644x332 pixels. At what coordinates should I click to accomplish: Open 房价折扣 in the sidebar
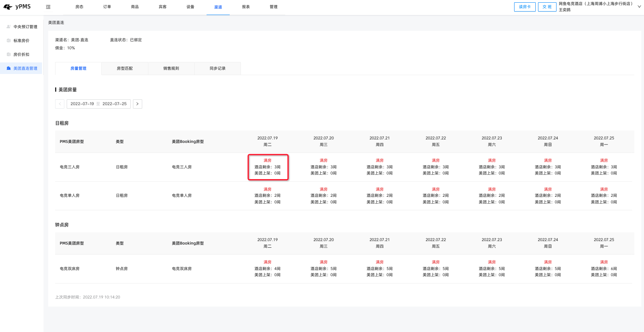pyautogui.click(x=22, y=55)
